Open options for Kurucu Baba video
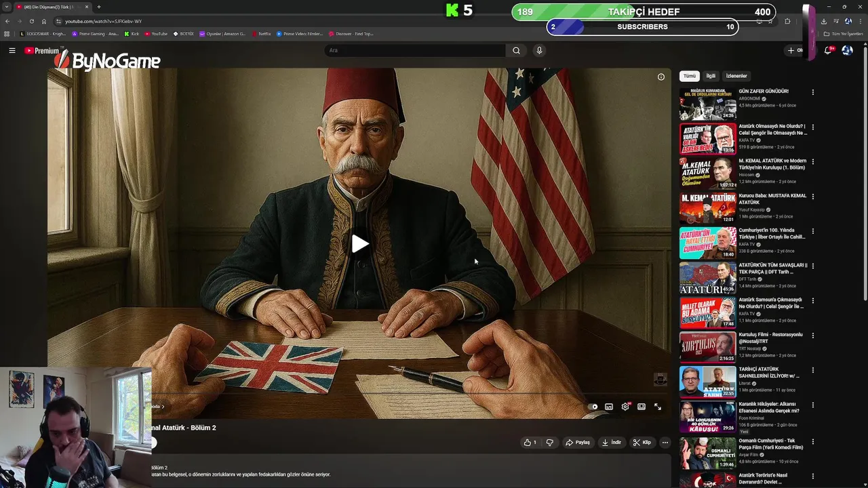The width and height of the screenshot is (868, 488). 812,197
